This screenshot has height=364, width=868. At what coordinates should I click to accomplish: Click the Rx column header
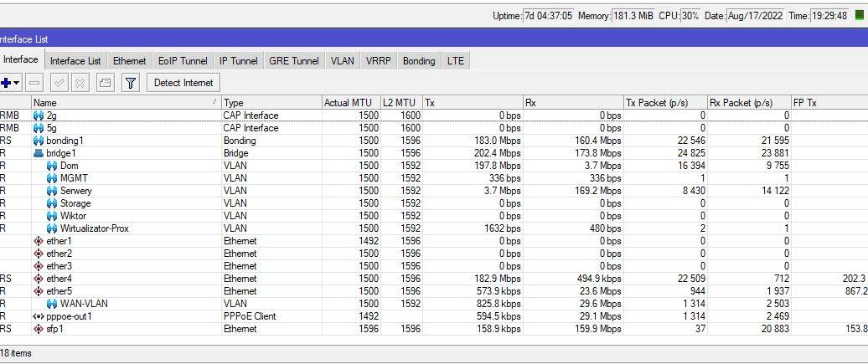573,103
